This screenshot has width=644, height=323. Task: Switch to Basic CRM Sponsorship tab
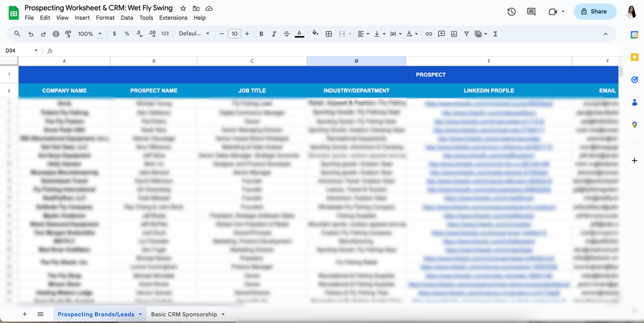184,315
